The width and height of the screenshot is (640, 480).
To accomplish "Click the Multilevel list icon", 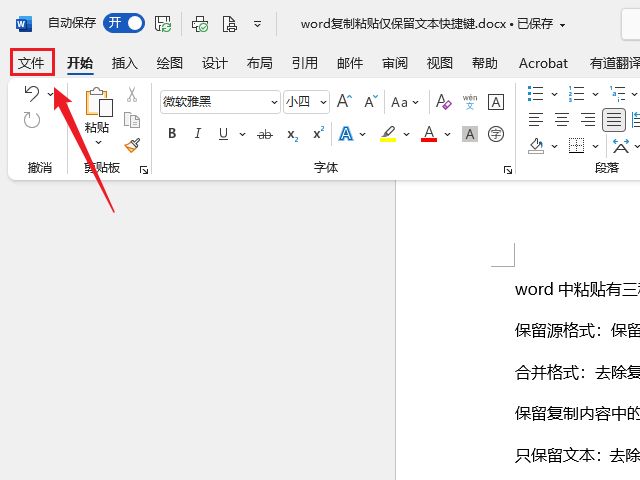I will 617,93.
